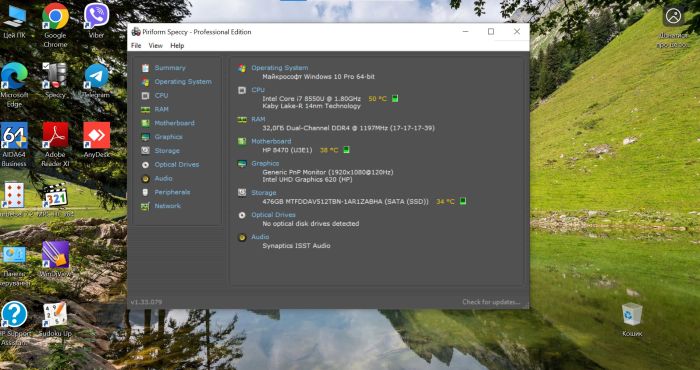The width and height of the screenshot is (700, 370).
Task: Click the Intel UHD Graphics 620 (HP) text
Action: point(307,179)
